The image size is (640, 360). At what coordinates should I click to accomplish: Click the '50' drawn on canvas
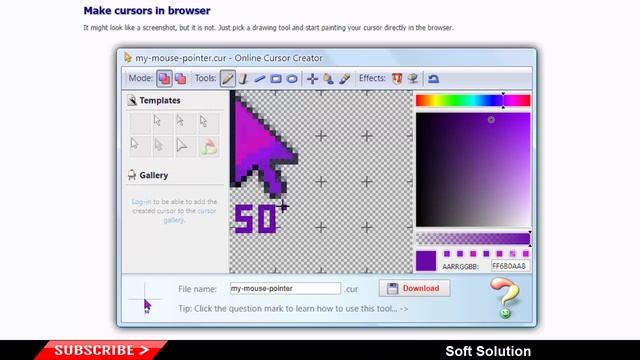(256, 219)
